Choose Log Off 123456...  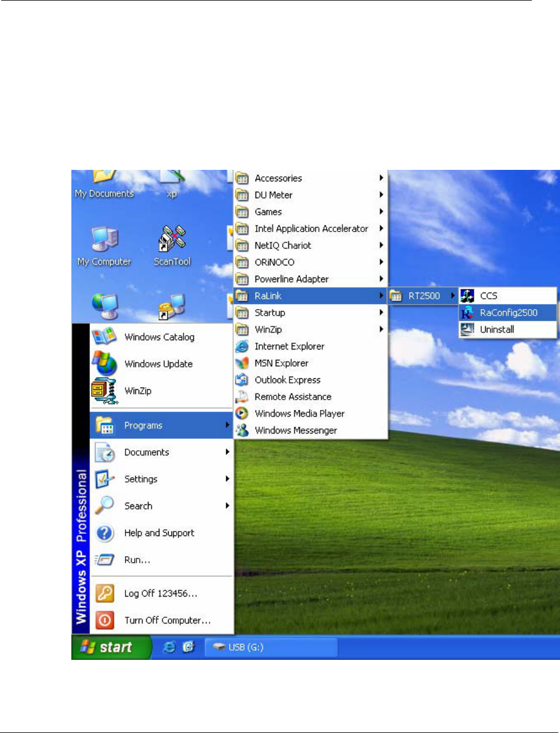click(161, 593)
